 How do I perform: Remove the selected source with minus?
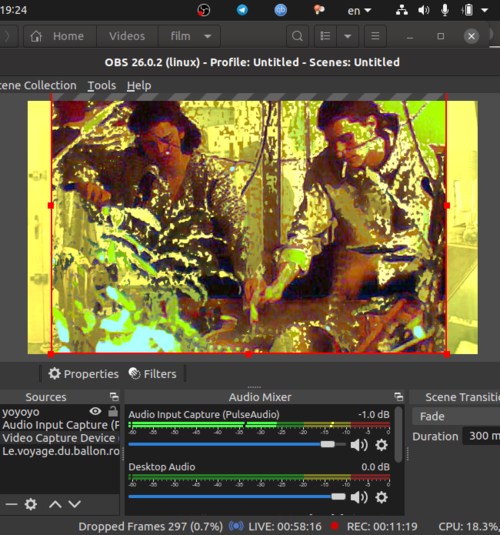[11, 504]
